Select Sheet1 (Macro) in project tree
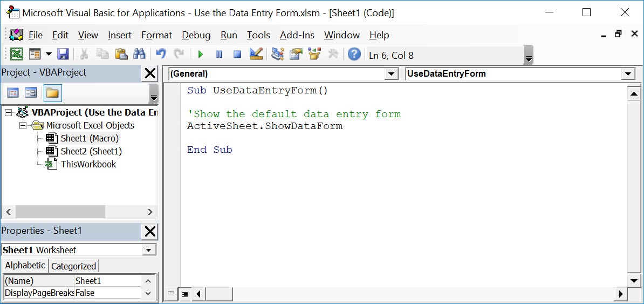 [x=90, y=138]
